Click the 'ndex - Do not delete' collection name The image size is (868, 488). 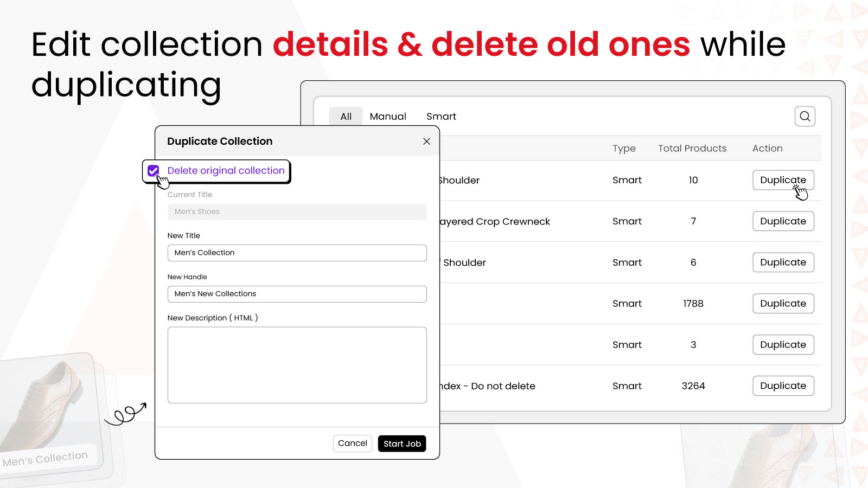pos(487,386)
